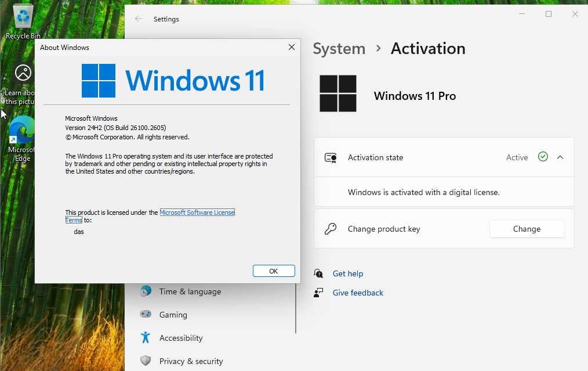Open the Microsoft Software License Terms link
The height and width of the screenshot is (371, 588).
pos(197,212)
